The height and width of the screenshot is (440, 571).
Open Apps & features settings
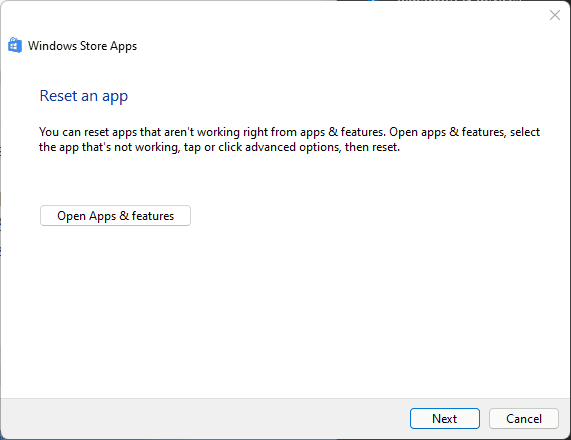(x=115, y=216)
